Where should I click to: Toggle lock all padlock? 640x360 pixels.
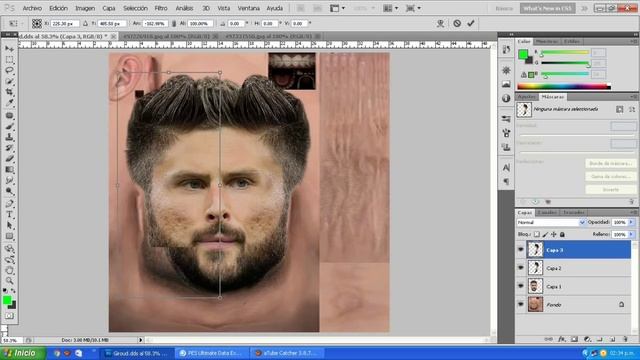coord(562,234)
